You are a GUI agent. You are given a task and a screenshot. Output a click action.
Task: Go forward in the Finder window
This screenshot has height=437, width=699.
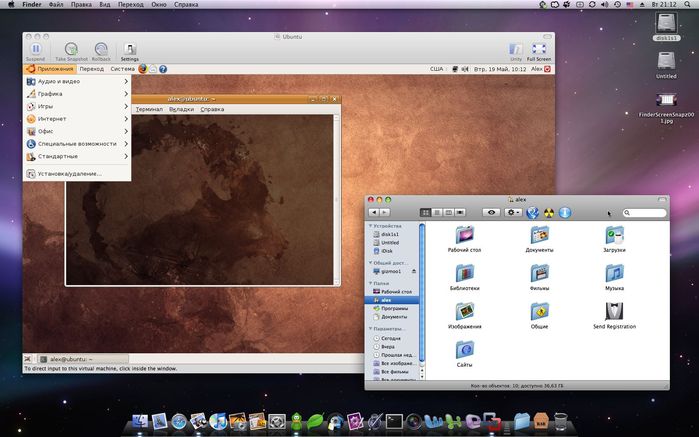(x=384, y=213)
